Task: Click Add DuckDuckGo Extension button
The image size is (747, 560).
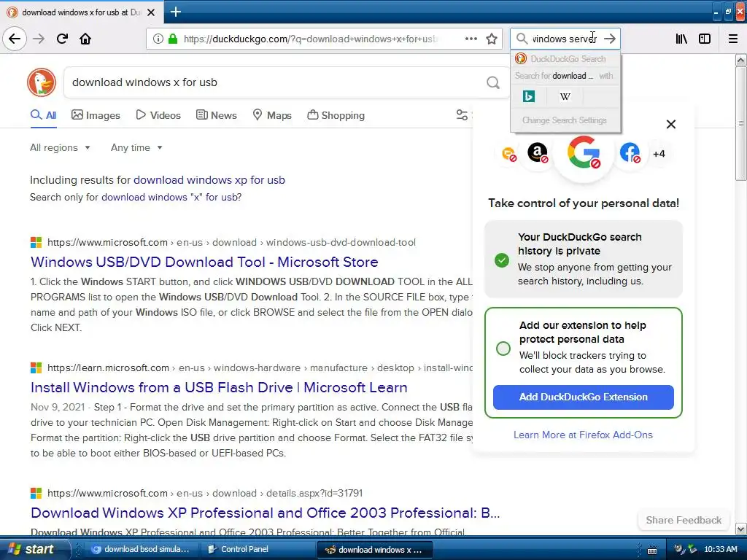Action: [x=583, y=397]
